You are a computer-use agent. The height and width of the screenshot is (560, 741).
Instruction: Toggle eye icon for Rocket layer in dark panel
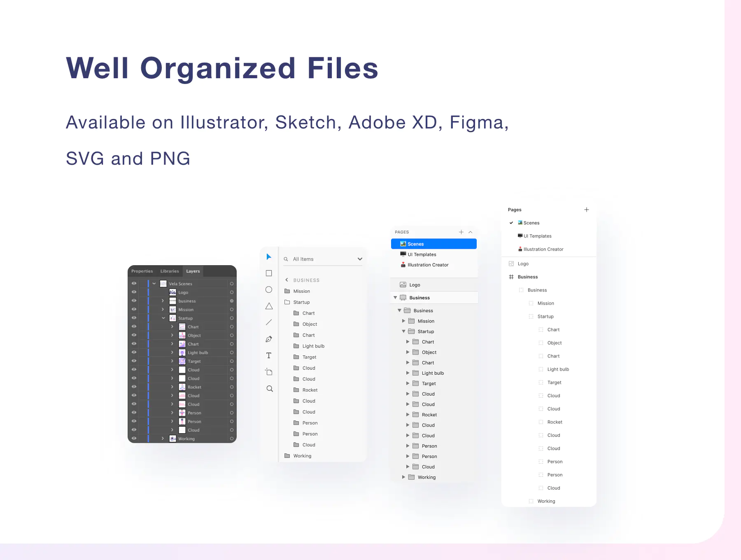[134, 387]
